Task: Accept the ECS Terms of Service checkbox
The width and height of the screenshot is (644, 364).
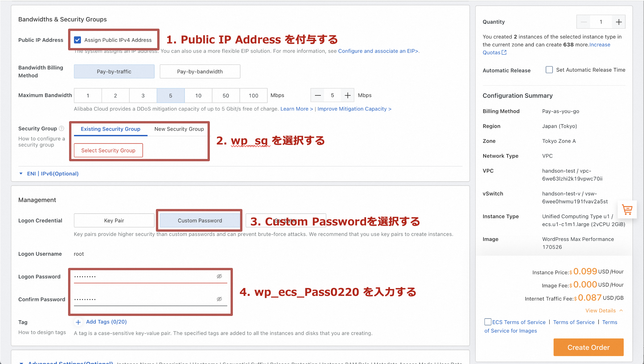Action: pyautogui.click(x=488, y=322)
